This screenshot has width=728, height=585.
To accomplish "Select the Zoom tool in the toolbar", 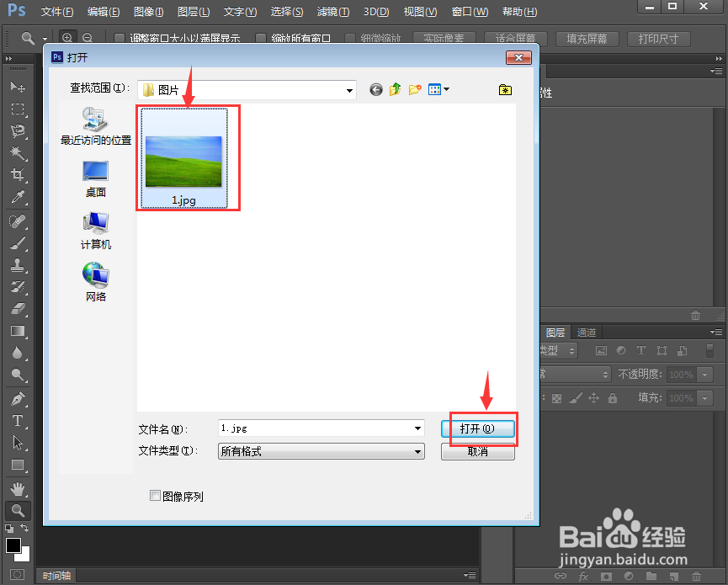I will tap(19, 508).
